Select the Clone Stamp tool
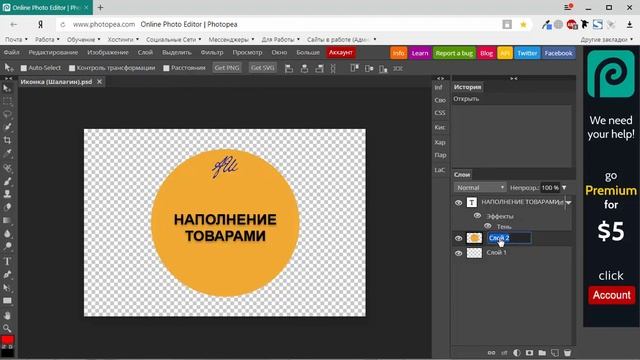640x360 pixels. pos(7,194)
